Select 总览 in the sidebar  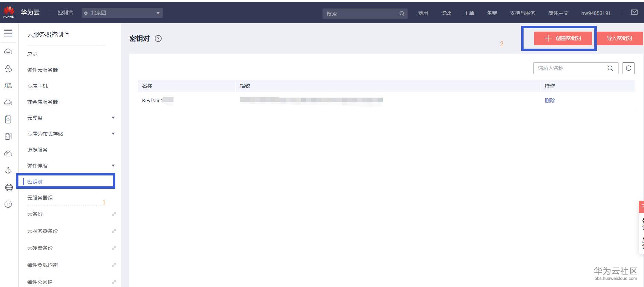pyautogui.click(x=32, y=54)
